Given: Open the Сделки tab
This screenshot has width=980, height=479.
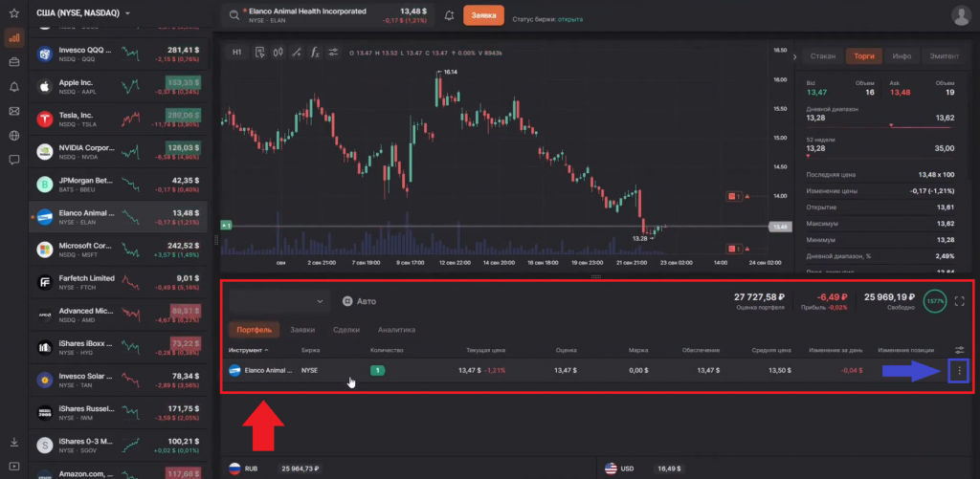Looking at the screenshot, I should (345, 330).
